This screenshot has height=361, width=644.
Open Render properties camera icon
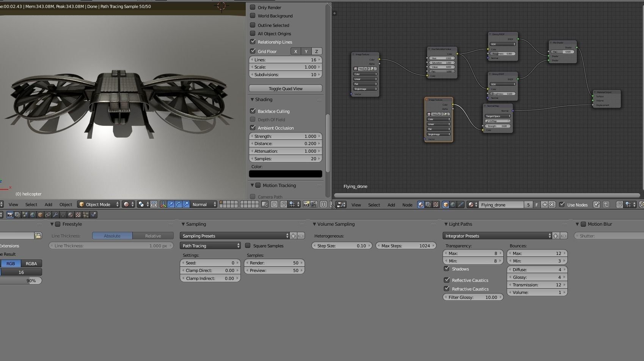point(10,214)
